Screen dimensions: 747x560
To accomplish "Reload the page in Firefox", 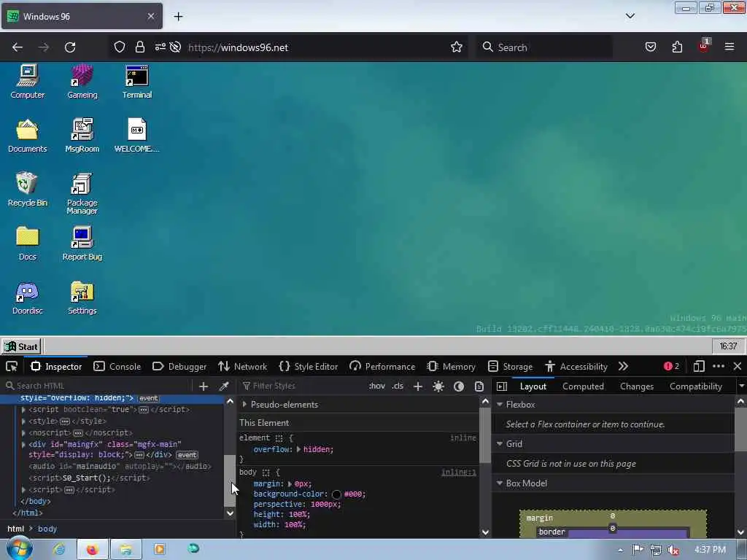I will point(70,47).
